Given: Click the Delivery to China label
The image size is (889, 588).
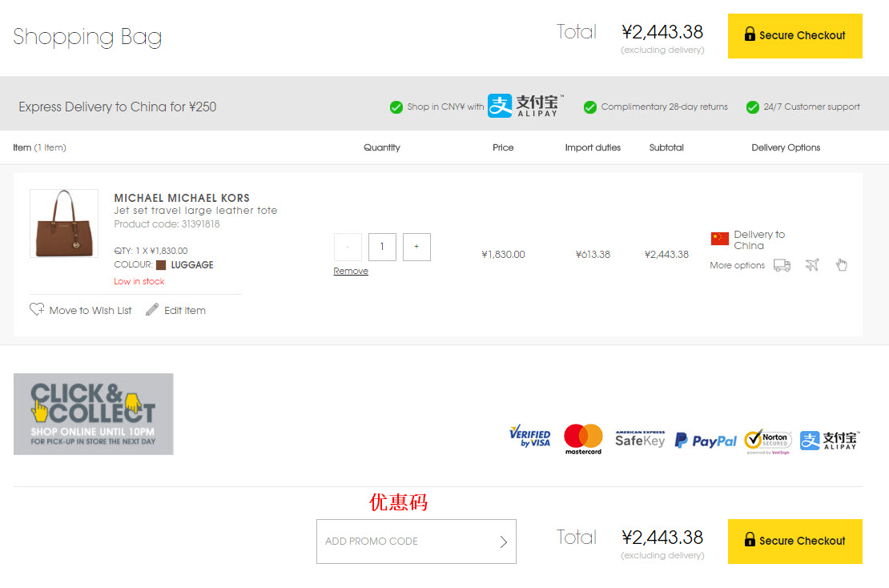Looking at the screenshot, I should [x=759, y=240].
